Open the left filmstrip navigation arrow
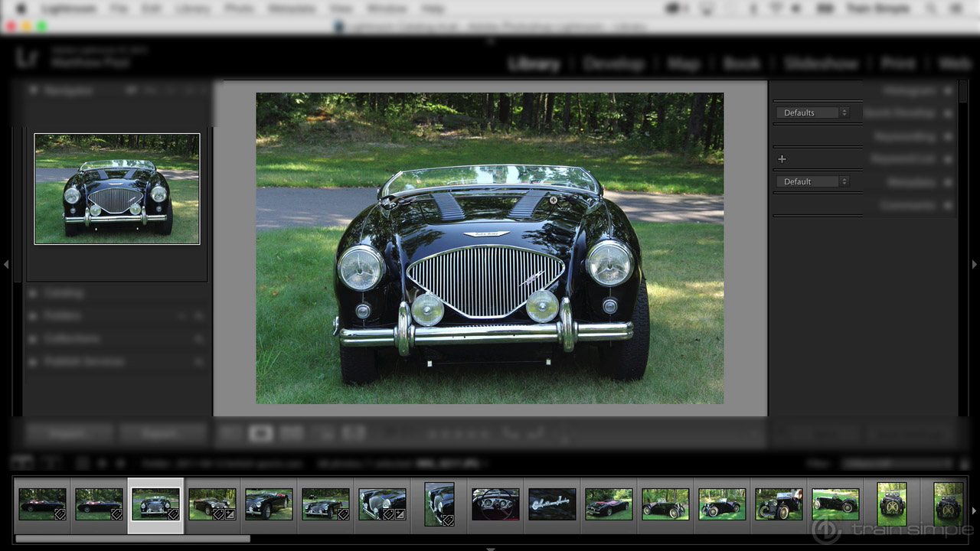980x551 pixels. click(5, 264)
